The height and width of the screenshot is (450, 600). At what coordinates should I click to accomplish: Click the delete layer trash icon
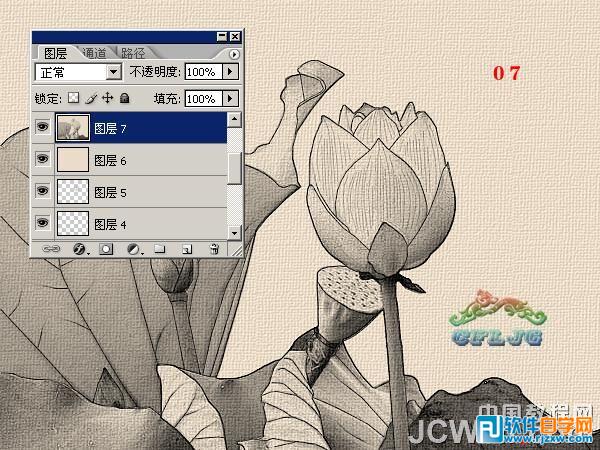[214, 249]
